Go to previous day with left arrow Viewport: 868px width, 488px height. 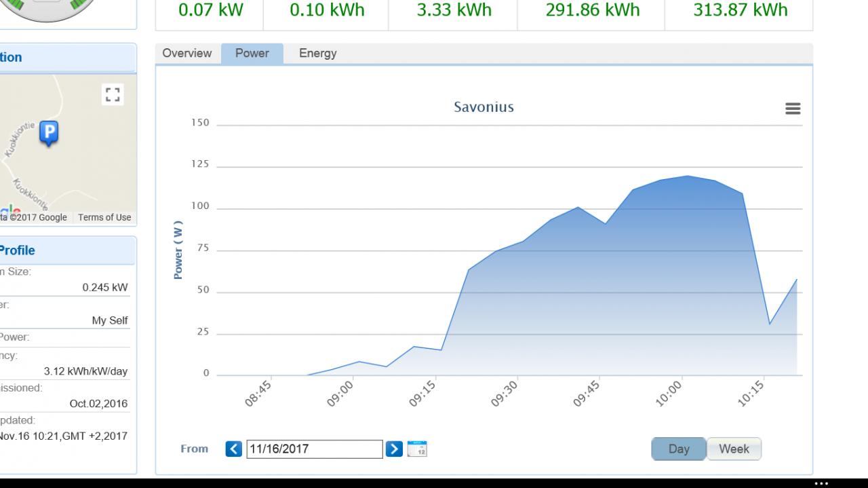click(x=234, y=449)
